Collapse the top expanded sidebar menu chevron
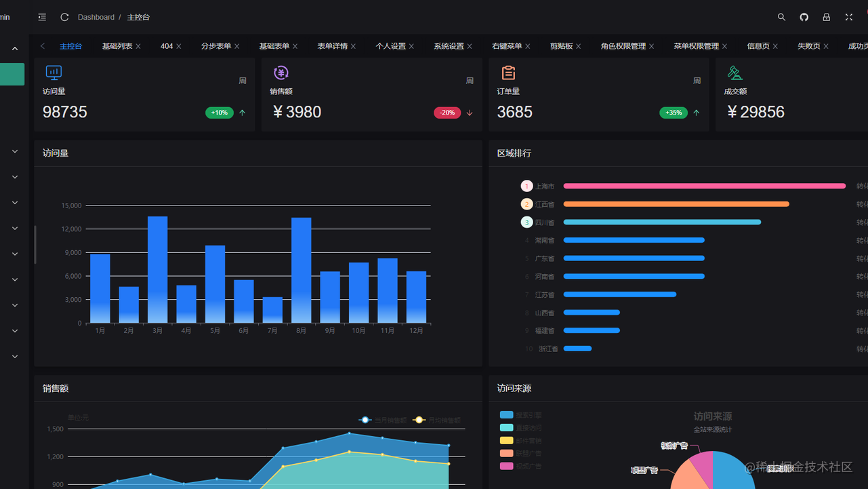This screenshot has width=868, height=489. [x=15, y=49]
